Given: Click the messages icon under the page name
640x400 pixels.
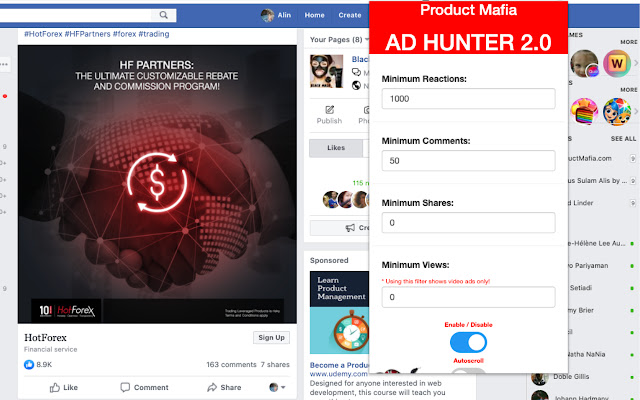Looking at the screenshot, I should [x=356, y=72].
